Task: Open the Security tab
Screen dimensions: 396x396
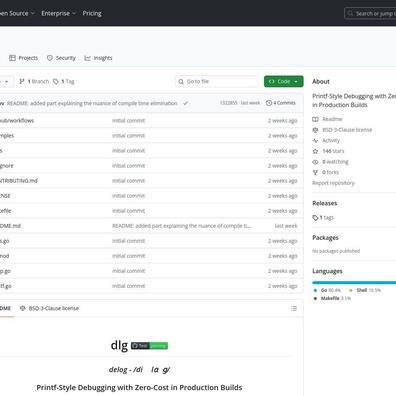Action: (x=61, y=58)
